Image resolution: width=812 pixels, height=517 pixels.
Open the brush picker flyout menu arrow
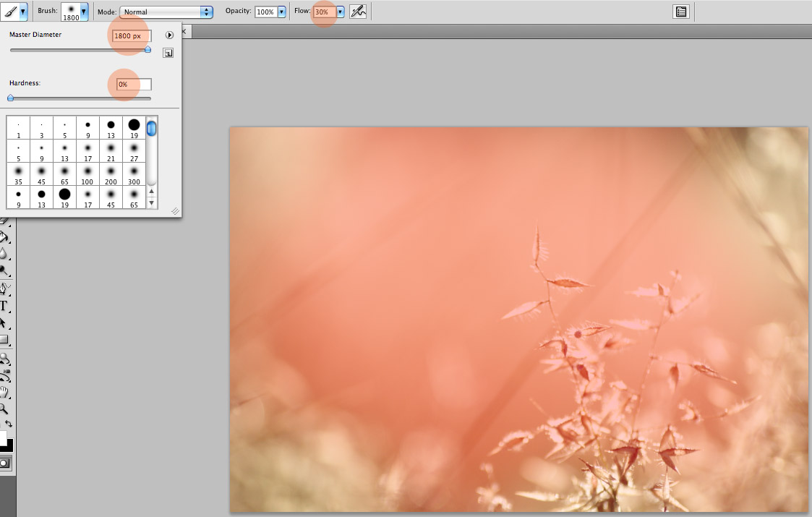point(168,35)
